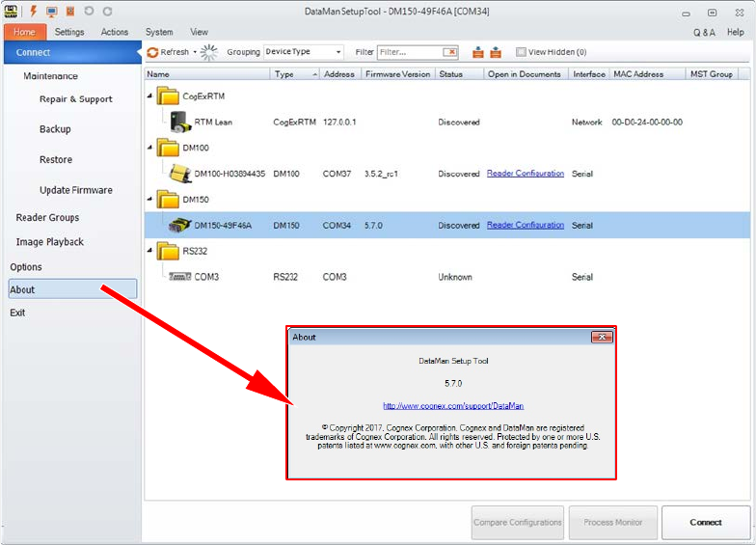Click the orange monitor icon in quick-access bar

click(x=52, y=12)
